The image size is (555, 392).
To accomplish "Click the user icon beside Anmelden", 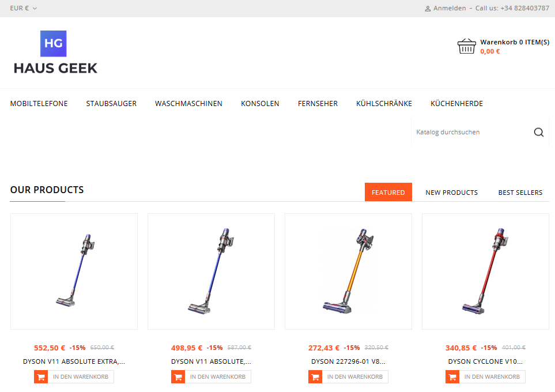I will point(428,9).
